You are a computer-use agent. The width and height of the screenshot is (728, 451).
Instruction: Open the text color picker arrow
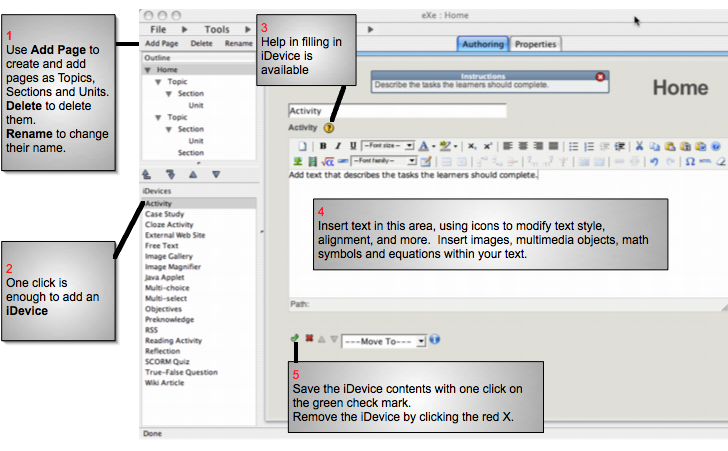coord(434,146)
